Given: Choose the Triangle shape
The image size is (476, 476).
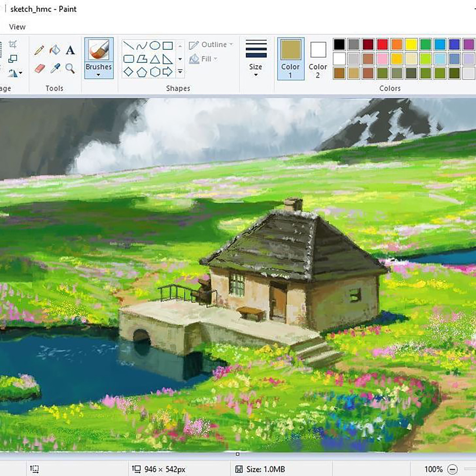Looking at the screenshot, I should (155, 59).
